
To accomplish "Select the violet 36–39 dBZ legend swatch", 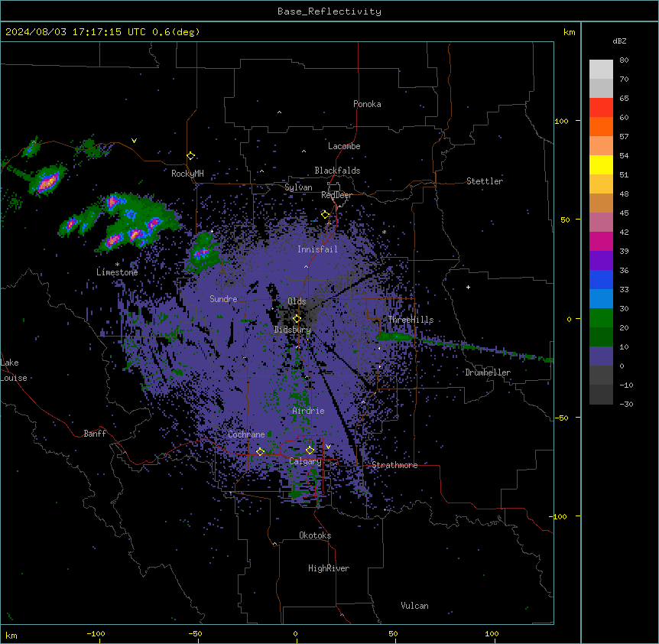I will tap(601, 261).
